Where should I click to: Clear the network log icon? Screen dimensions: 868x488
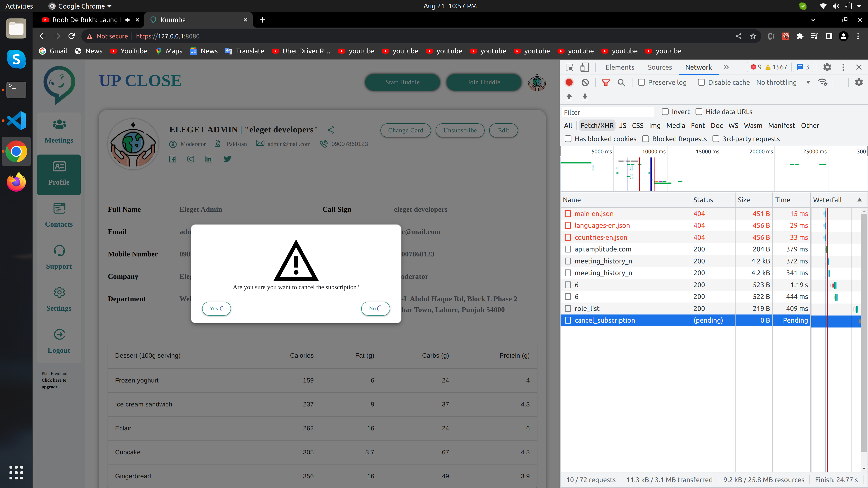click(x=585, y=82)
